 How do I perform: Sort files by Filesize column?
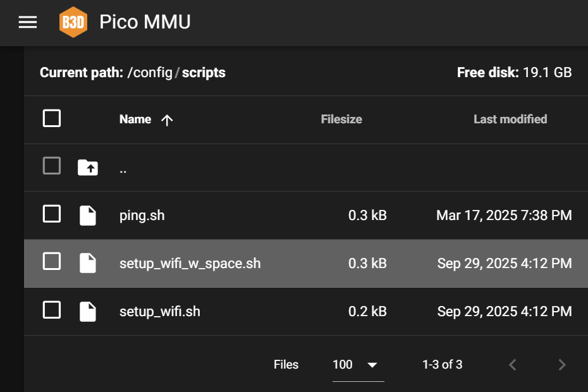pos(341,119)
